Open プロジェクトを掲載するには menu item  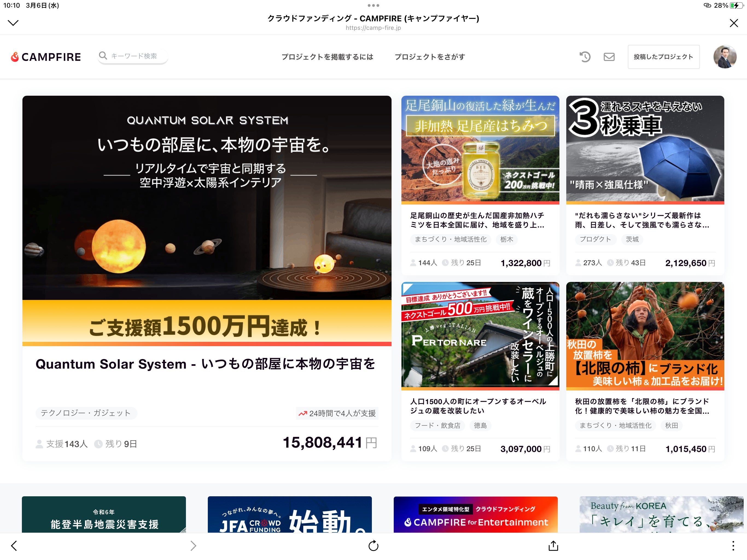click(327, 57)
